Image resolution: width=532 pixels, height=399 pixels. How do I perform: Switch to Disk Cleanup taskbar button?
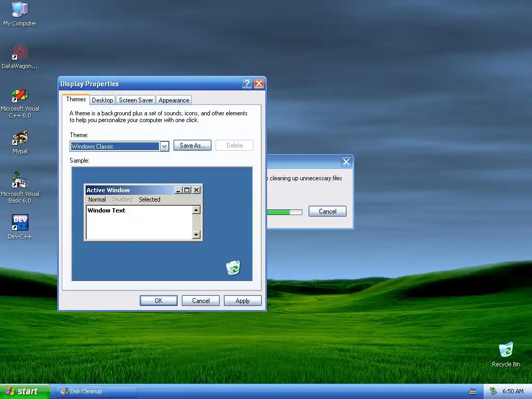(x=97, y=391)
